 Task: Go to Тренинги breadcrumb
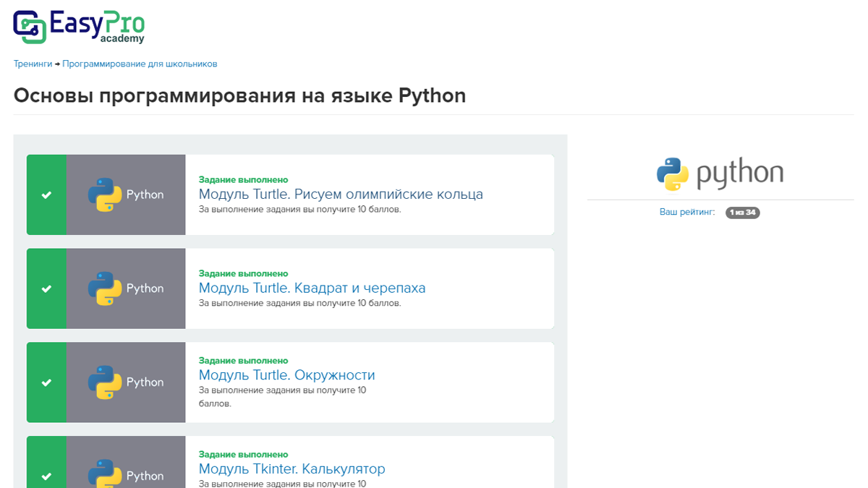33,64
